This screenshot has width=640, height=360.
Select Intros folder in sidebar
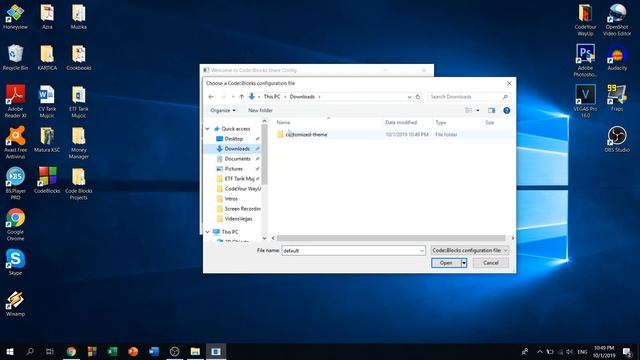[231, 199]
